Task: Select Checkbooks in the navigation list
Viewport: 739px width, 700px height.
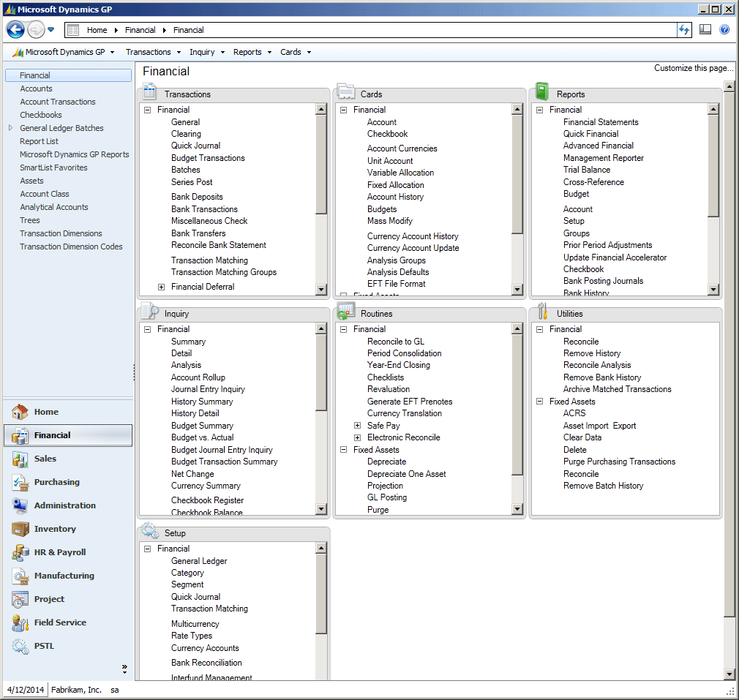Action: [x=41, y=115]
